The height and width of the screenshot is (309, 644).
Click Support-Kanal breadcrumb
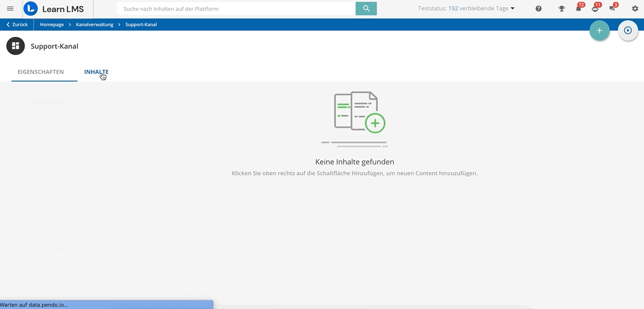[x=141, y=25]
